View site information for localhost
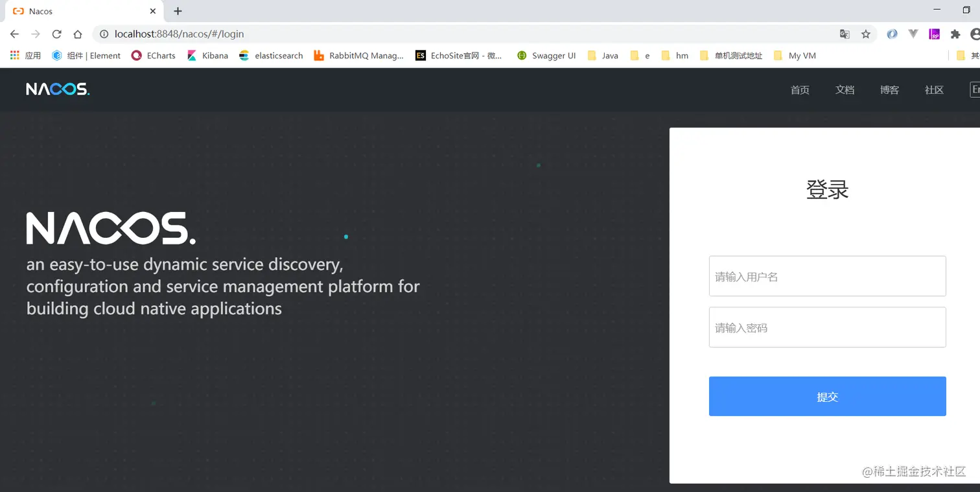980x492 pixels. (103, 34)
